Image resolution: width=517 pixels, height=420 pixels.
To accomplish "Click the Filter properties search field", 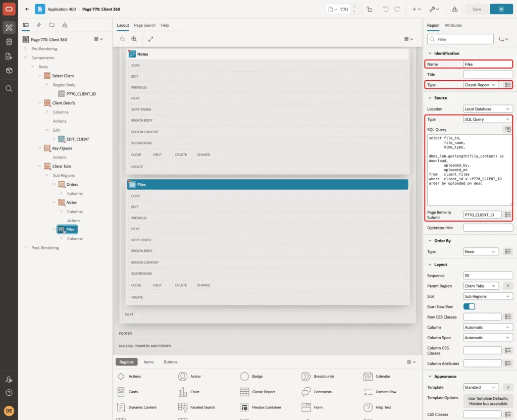I will pyautogui.click(x=460, y=39).
